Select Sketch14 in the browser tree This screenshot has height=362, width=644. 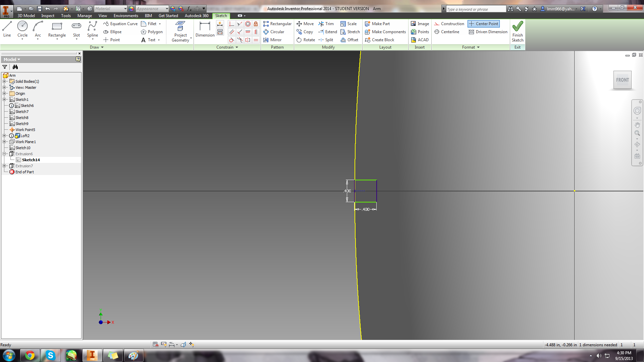tap(31, 160)
